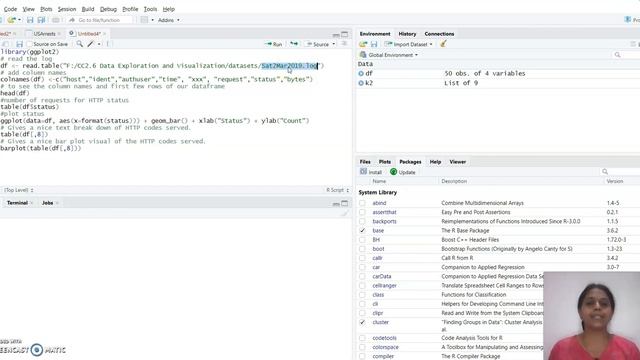Uncheck the base package checkbox
The width and height of the screenshot is (640, 360).
coord(362,231)
